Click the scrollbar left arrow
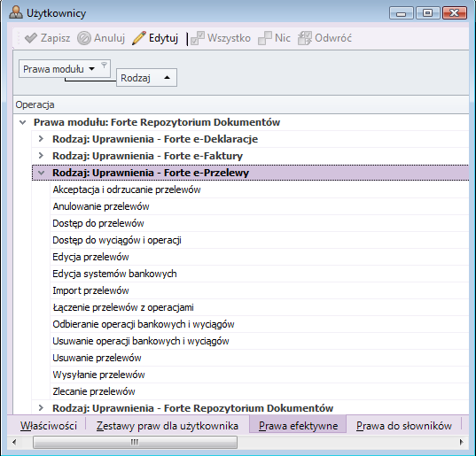The width and height of the screenshot is (476, 456). pyautogui.click(x=14, y=442)
